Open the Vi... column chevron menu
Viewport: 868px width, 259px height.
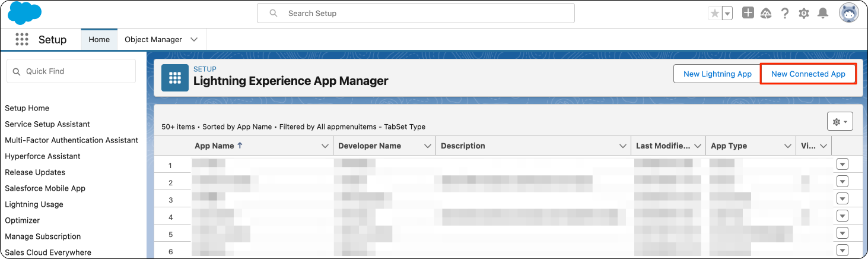[x=824, y=146]
